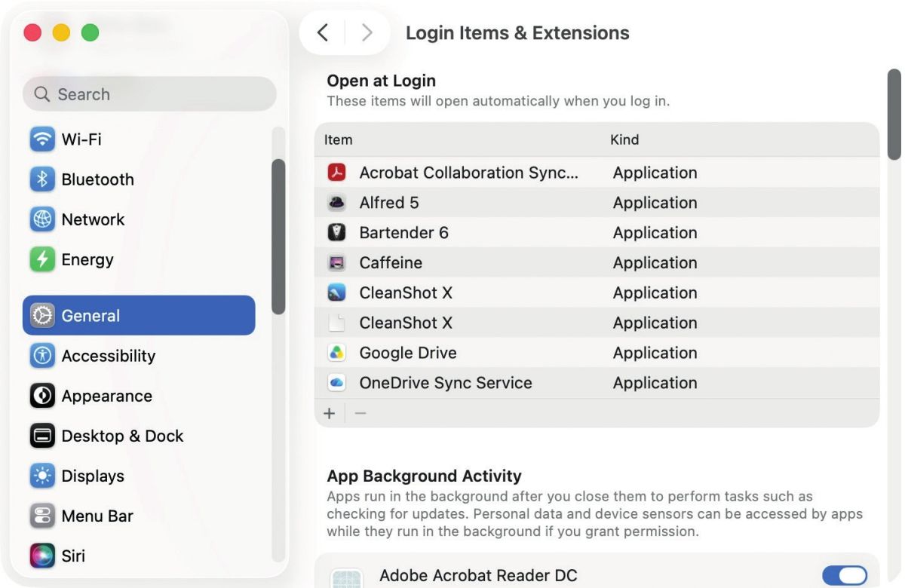Click the Adobe Acrobat Reader DC label
Image resolution: width=905 pixels, height=588 pixels.
[478, 576]
